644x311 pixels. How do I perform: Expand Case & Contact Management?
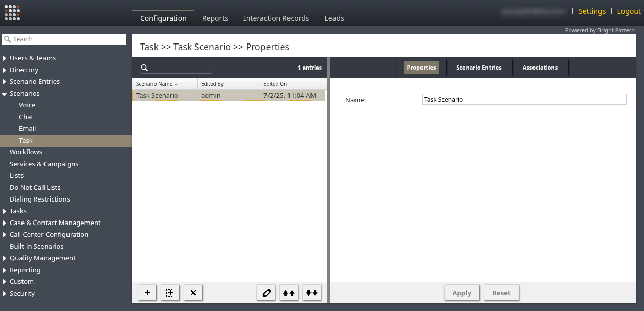(5, 223)
